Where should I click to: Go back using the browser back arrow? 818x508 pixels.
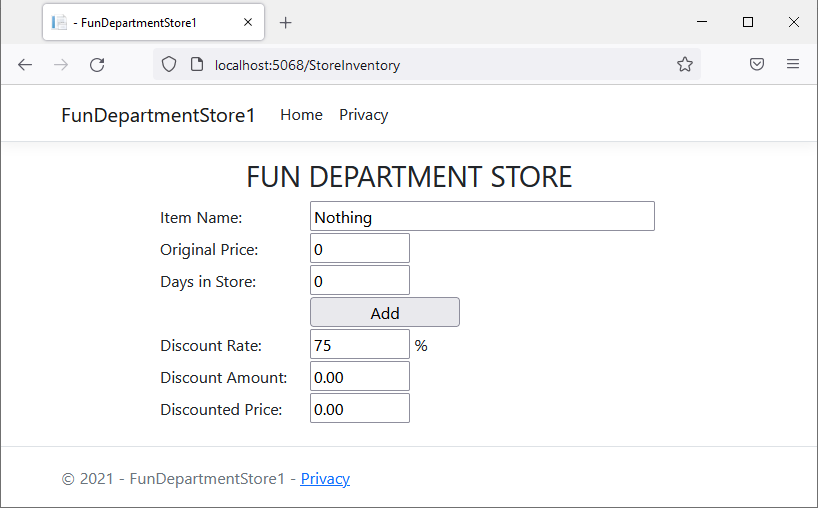(x=25, y=65)
